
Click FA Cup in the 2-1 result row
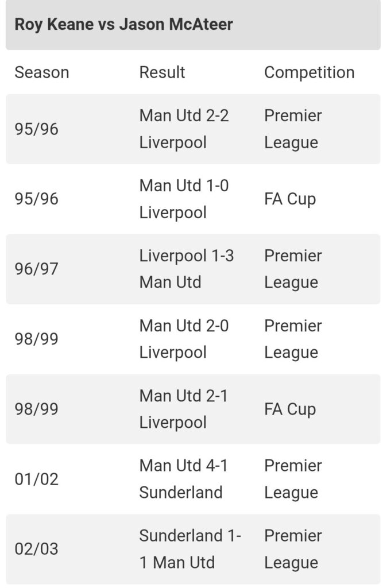coord(289,409)
